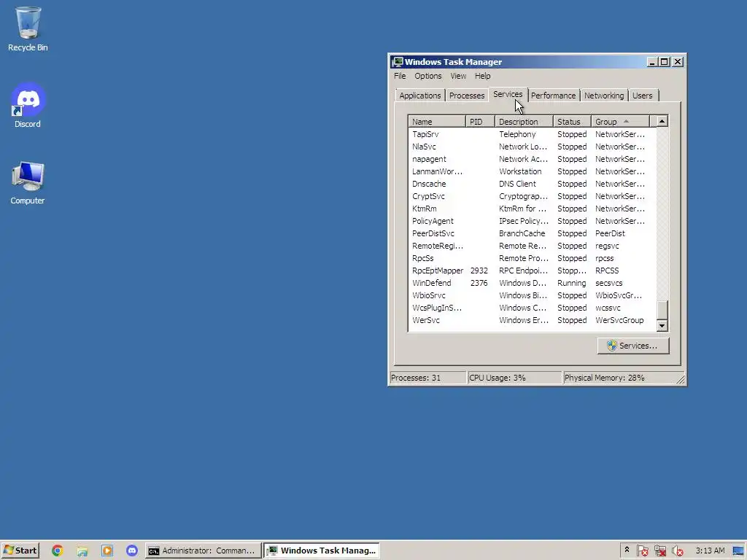
Task: Switch to the Users tab
Action: [x=643, y=96]
